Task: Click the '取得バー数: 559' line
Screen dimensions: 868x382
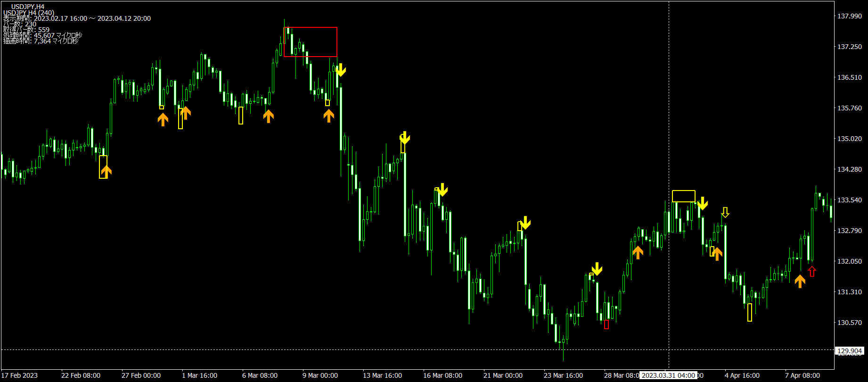Action: [x=26, y=30]
